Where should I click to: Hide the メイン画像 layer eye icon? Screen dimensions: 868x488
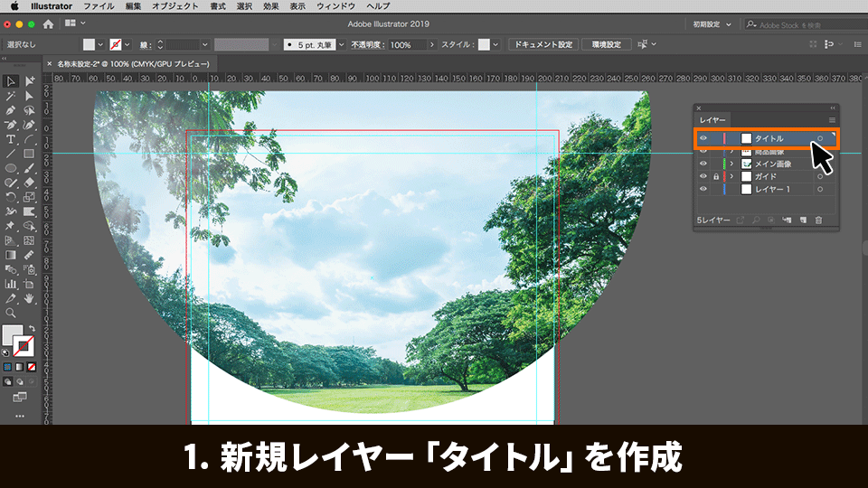703,164
